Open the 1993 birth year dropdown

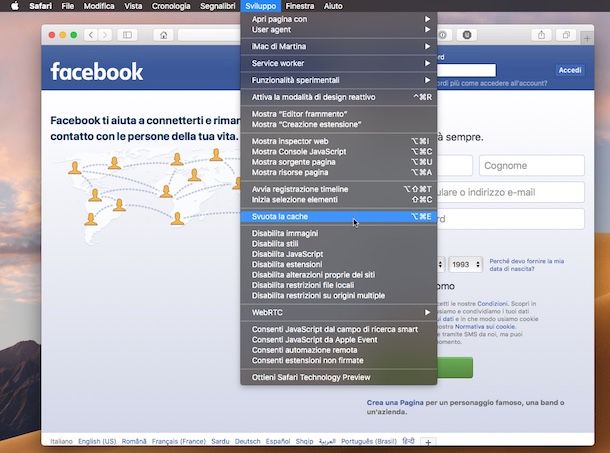[465, 265]
